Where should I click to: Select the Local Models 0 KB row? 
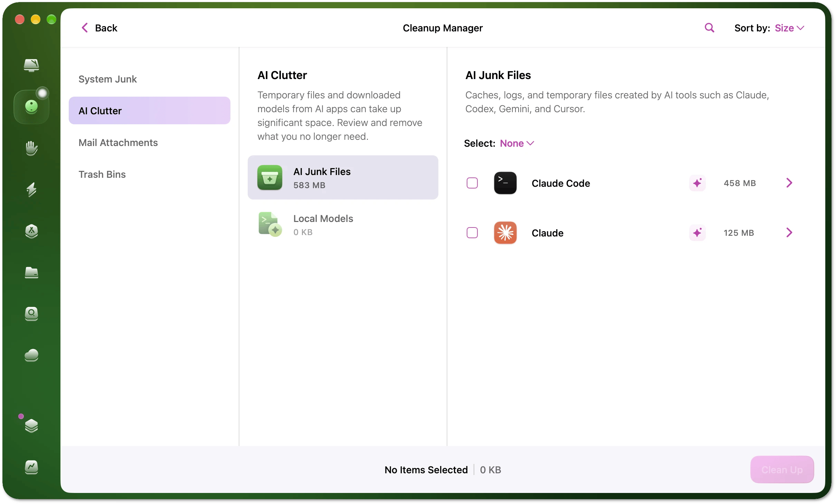click(343, 224)
